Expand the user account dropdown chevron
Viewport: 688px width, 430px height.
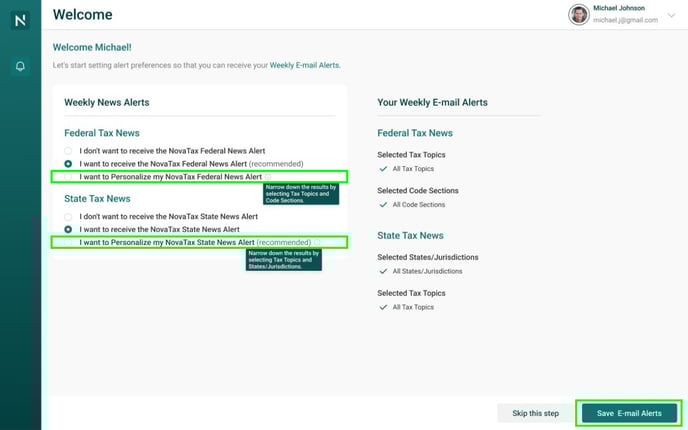click(671, 15)
